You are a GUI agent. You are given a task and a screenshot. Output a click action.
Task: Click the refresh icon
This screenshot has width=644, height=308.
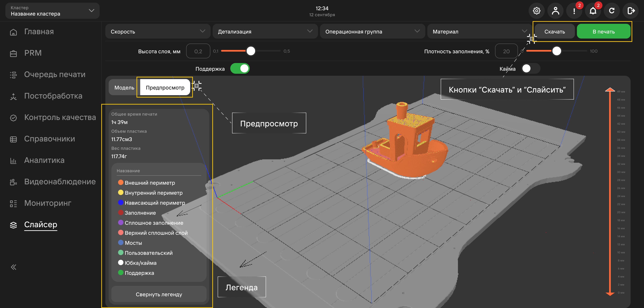point(612,11)
